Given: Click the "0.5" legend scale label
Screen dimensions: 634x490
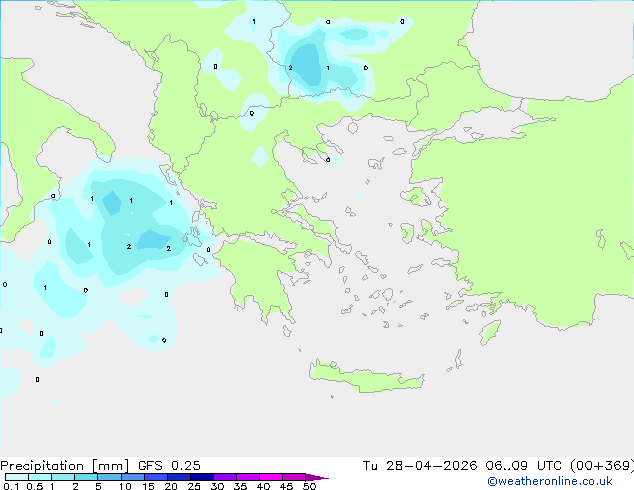Looking at the screenshot, I should (x=35, y=486).
